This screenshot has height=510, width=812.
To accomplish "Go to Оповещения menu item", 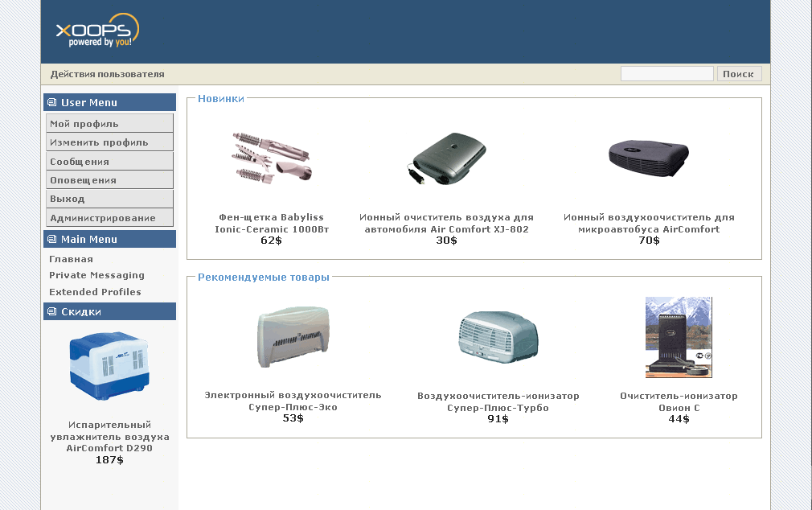I will [109, 180].
